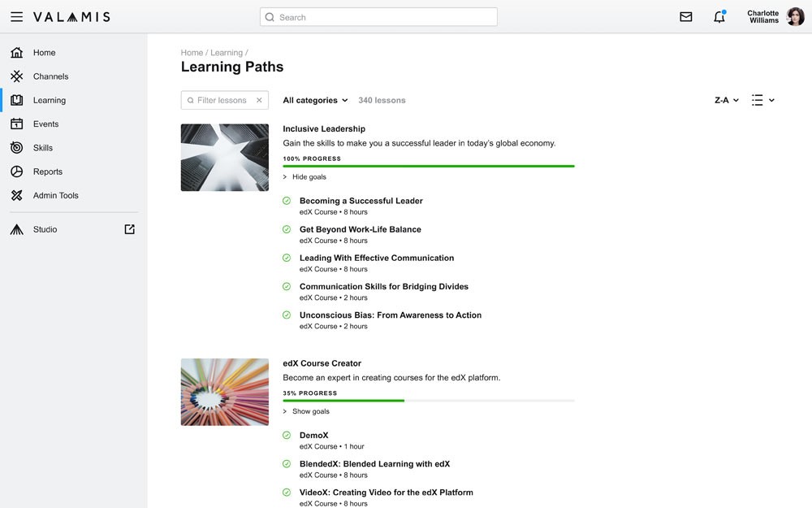Toggle completion check for Becoming a Successful Leader
The image size is (812, 508).
pos(286,201)
